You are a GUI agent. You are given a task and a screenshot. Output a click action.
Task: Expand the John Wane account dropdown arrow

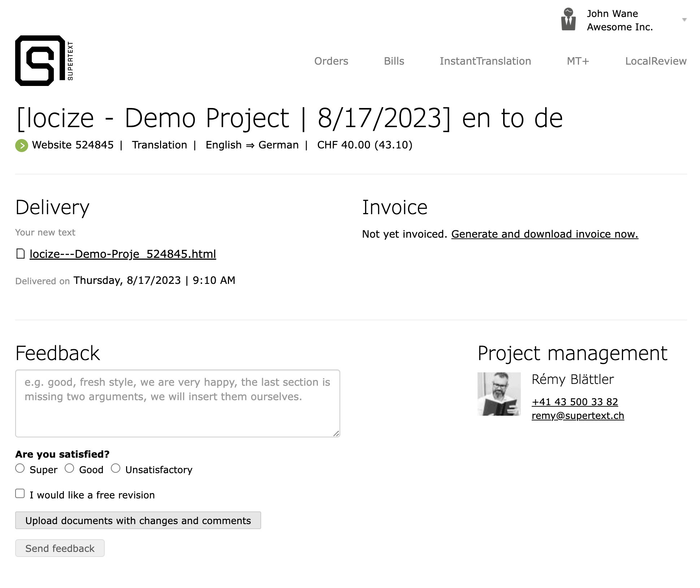click(x=684, y=20)
